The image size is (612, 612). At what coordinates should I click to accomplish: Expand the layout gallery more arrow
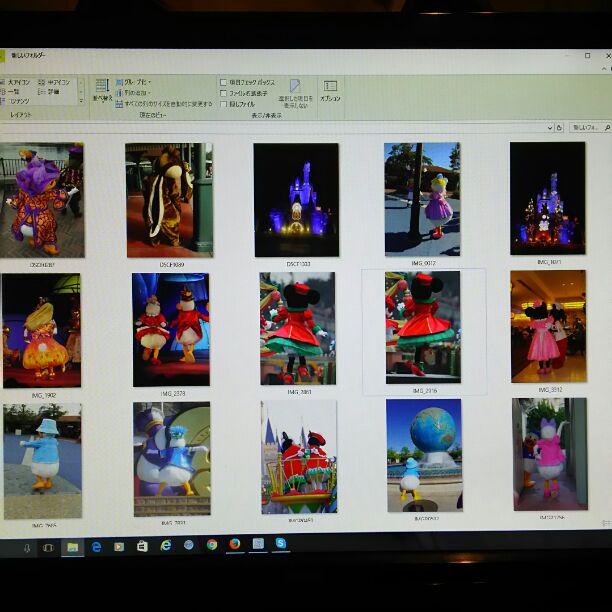(81, 101)
